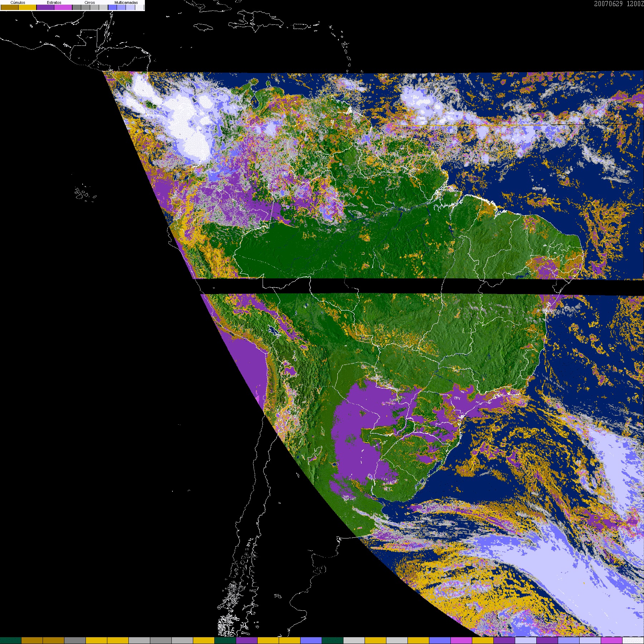
Task: Click the dark brown Cúmulos legend swatch
Action: pos(10,8)
